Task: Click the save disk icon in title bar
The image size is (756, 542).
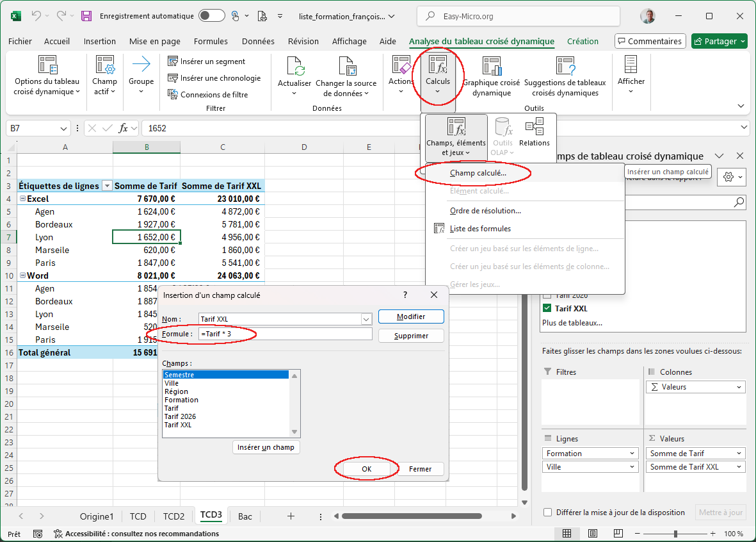Action: pos(86,16)
